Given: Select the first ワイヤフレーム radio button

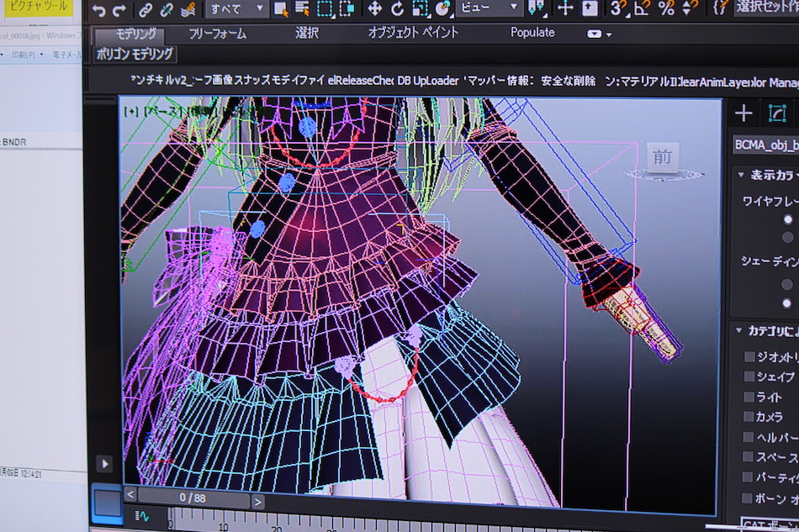Looking at the screenshot, I should coord(788,219).
